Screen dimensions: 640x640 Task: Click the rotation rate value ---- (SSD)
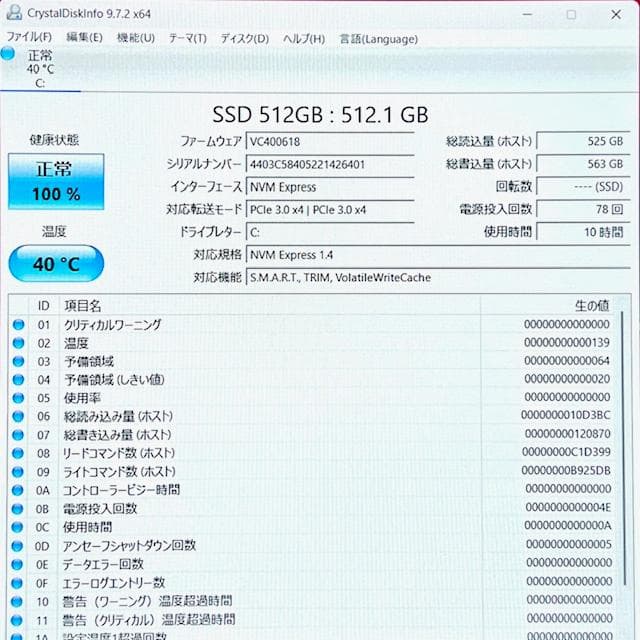[x=583, y=187]
